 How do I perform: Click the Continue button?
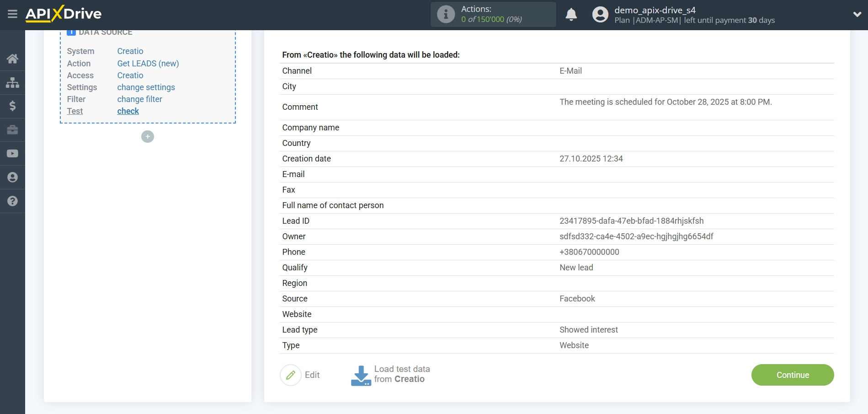coord(793,375)
